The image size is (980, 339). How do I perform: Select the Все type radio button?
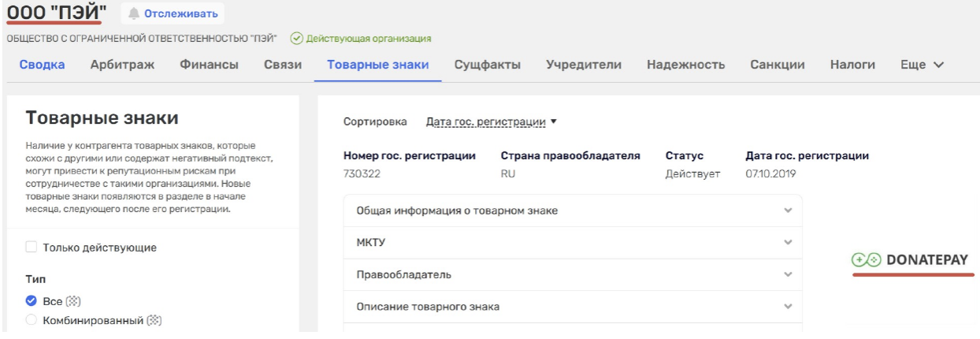pyautogui.click(x=32, y=301)
